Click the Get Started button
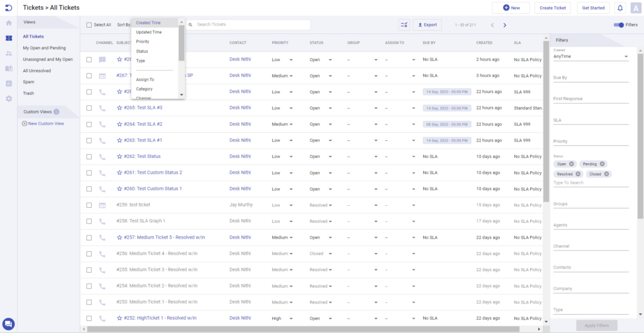This screenshot has height=333, width=644. pos(593,8)
